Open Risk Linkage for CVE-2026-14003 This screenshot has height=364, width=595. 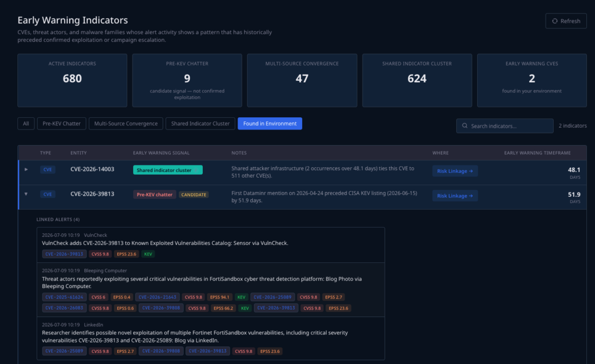[x=455, y=171]
